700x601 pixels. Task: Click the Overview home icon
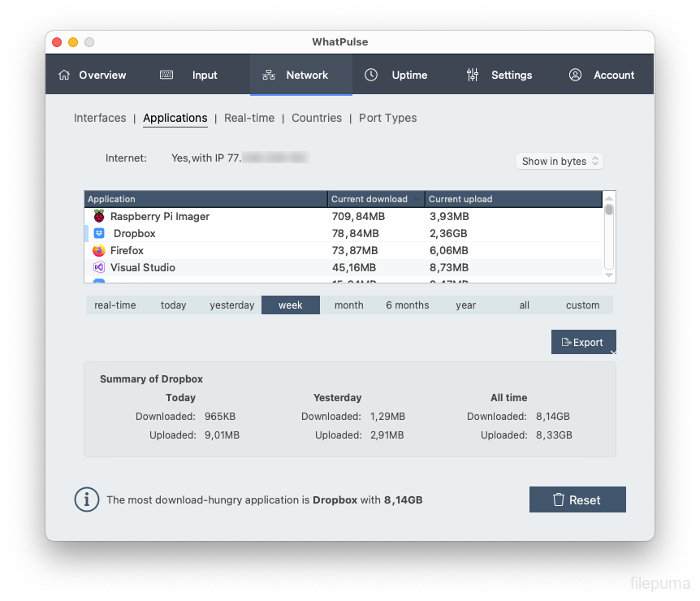[64, 75]
